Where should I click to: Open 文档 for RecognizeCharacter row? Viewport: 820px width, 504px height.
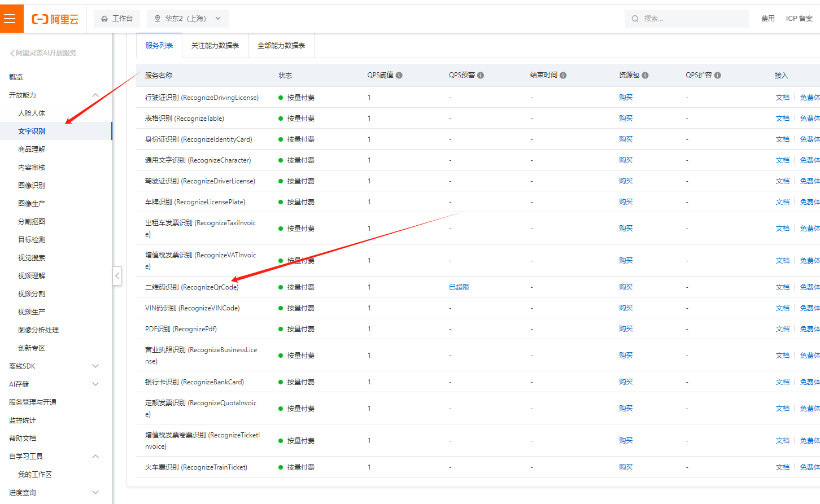(783, 160)
